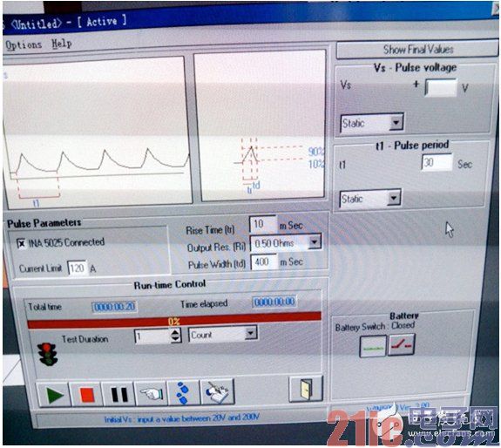Viewport: 501px width, 448px height.
Task: Expand the Vs Static mode dropdown
Action: click(x=396, y=122)
